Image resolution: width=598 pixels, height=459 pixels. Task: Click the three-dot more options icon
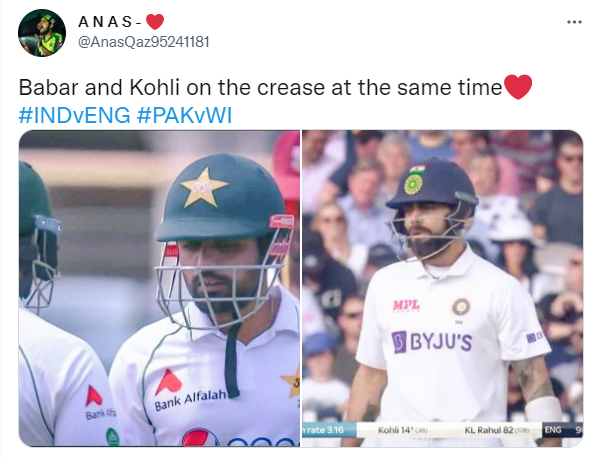574,22
